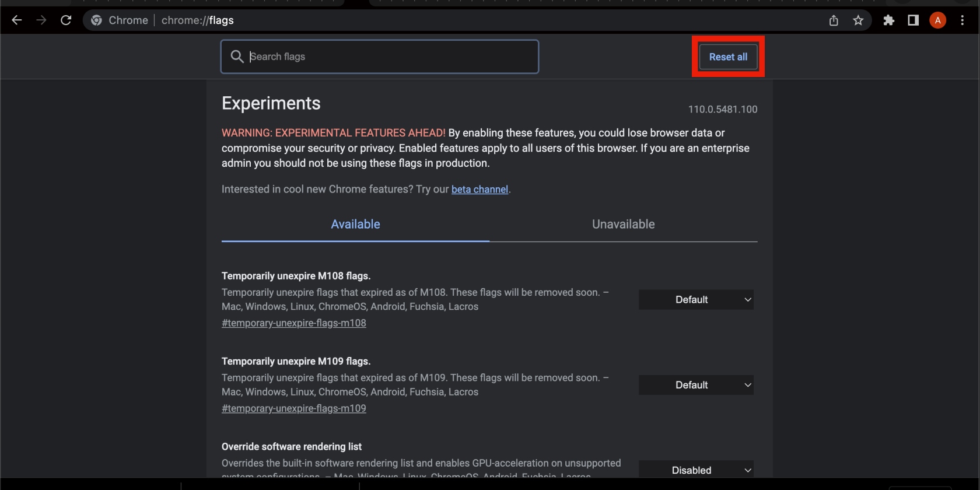Click the magnifier icon in flag search
980x490 pixels.
[x=237, y=57]
